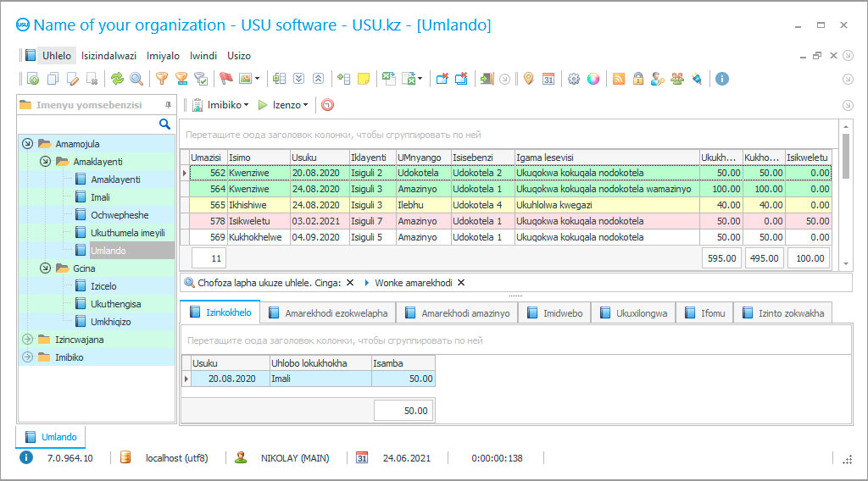Click the magnifying glass search toolbar icon
The image size is (868, 481).
[135, 79]
